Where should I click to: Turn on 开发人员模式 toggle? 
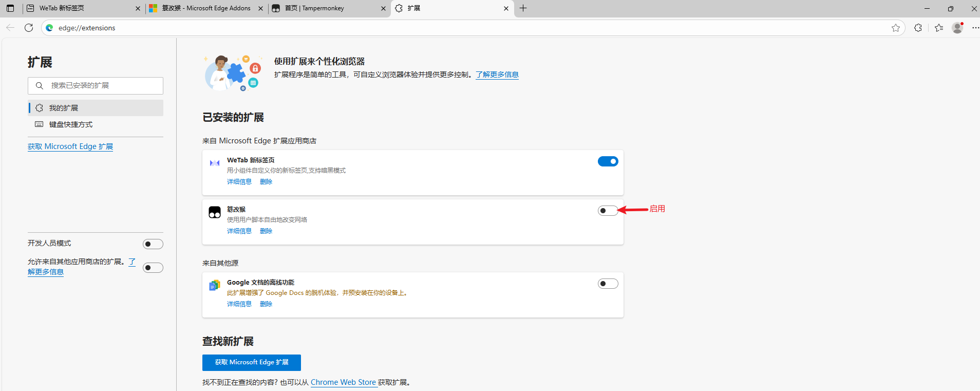pyautogui.click(x=153, y=244)
